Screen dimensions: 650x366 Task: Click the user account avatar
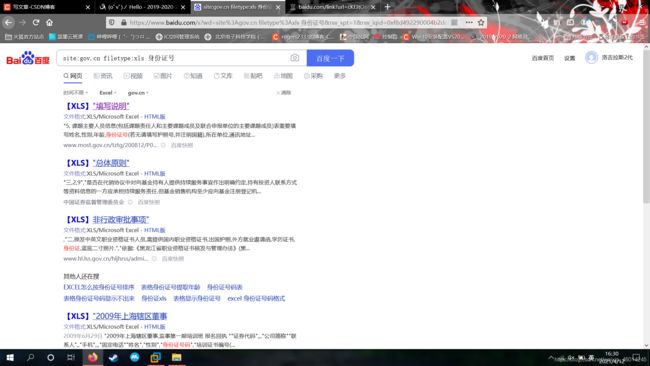(x=591, y=58)
